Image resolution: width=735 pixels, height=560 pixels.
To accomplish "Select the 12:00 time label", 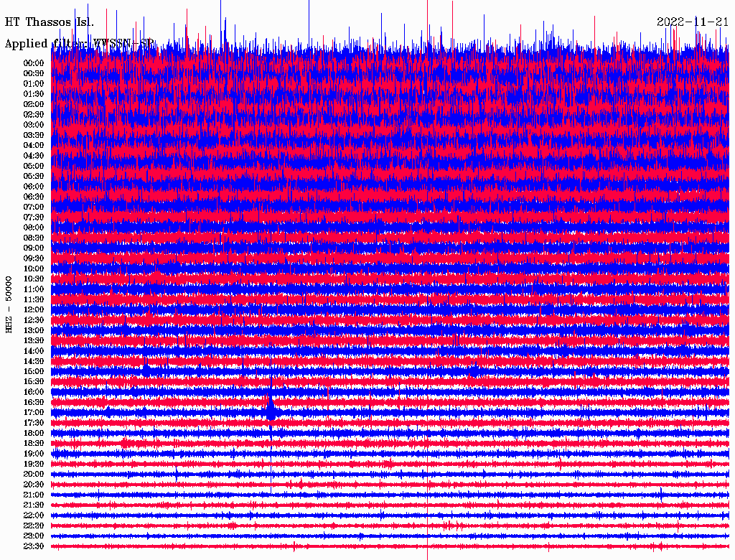I will (x=34, y=310).
